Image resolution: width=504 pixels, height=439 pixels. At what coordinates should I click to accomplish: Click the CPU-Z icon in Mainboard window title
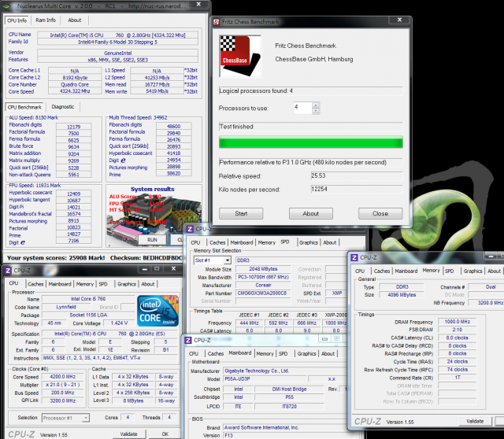(188, 340)
